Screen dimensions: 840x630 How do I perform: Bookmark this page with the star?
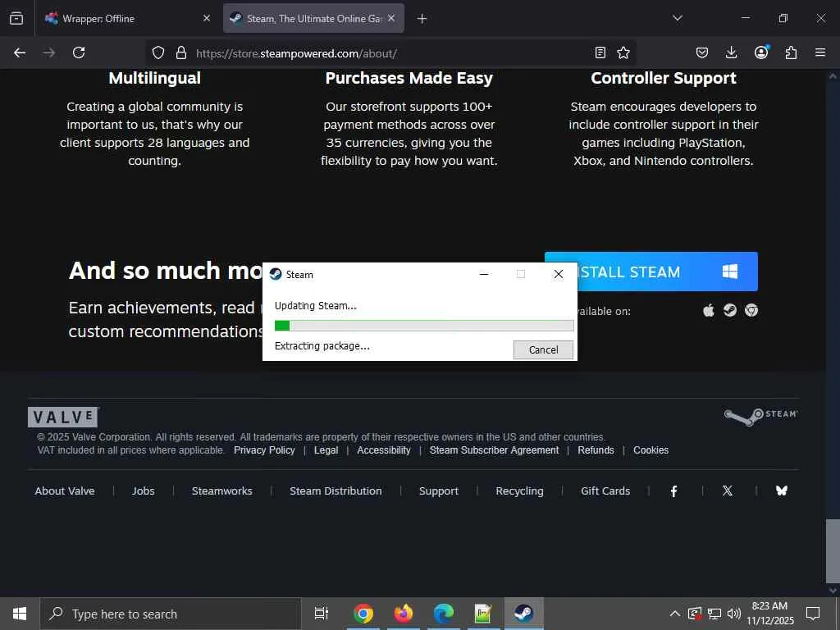point(623,52)
